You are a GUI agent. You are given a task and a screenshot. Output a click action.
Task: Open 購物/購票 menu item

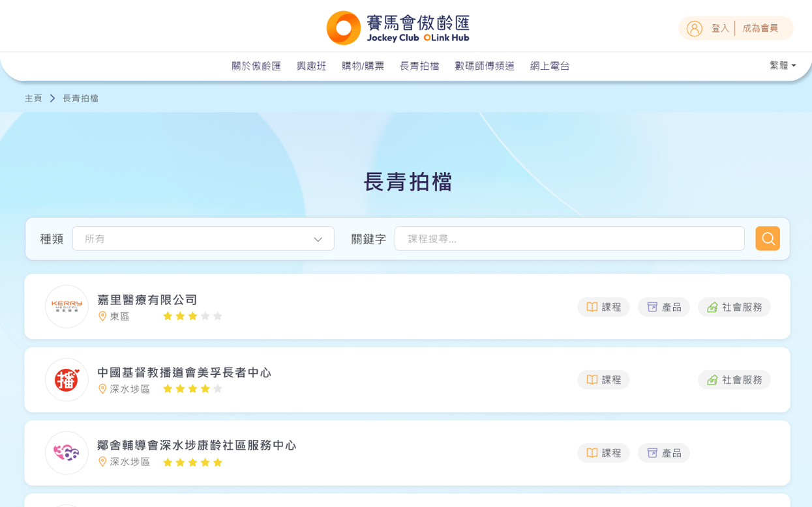(x=363, y=66)
